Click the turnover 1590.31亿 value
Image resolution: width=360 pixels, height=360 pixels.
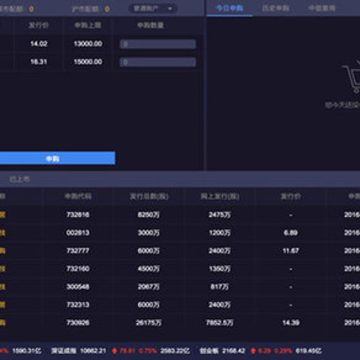(x=27, y=351)
